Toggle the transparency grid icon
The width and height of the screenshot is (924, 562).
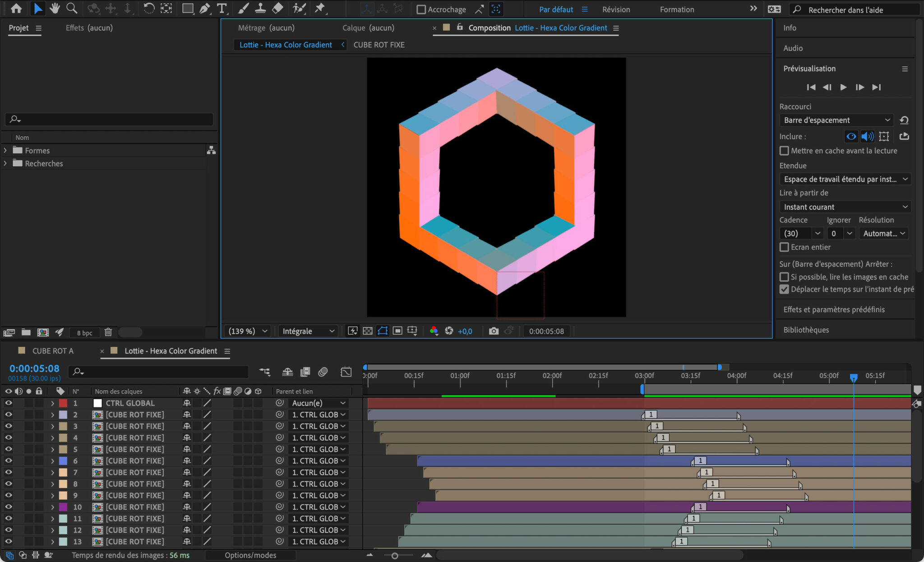(368, 331)
